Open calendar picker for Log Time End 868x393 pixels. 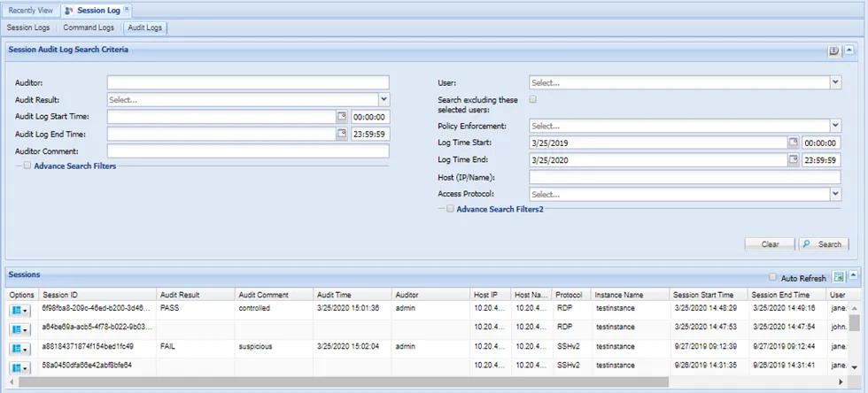(794, 160)
